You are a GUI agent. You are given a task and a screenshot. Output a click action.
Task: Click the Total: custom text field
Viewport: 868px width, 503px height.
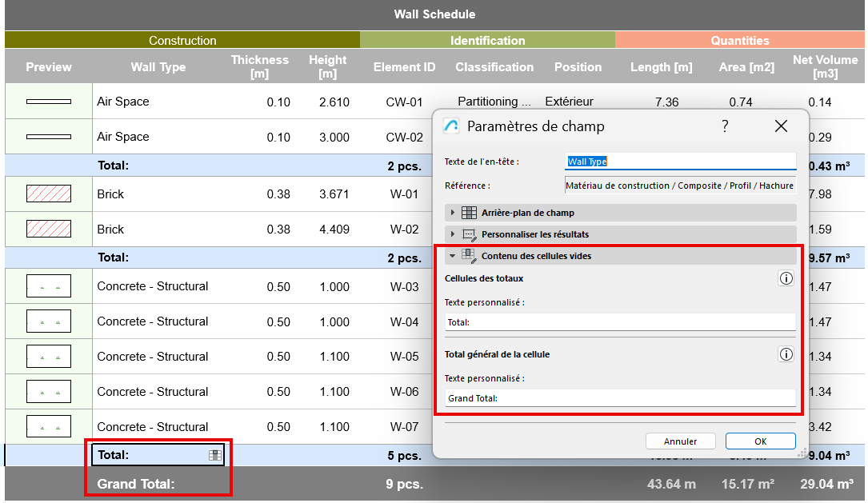(x=621, y=322)
